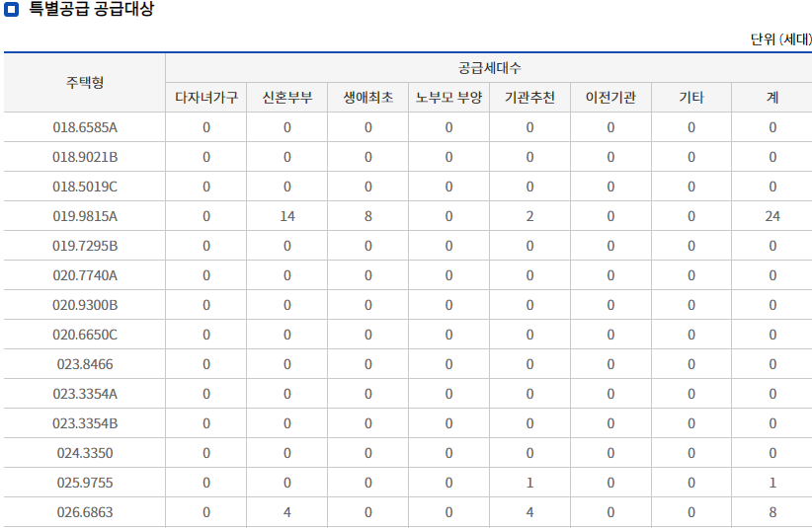Image resolution: width=812 pixels, height=528 pixels.
Task: Select housing type 025.9755
Action: pyautogui.click(x=85, y=483)
